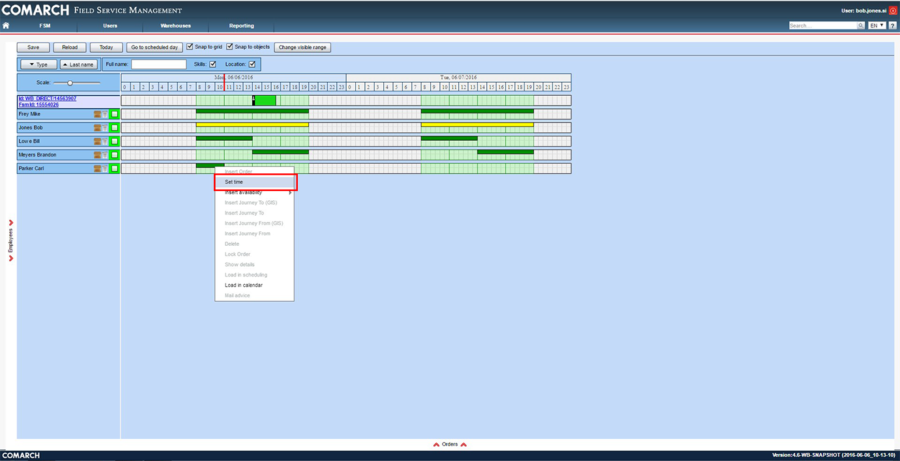This screenshot has width=900, height=461.
Task: Select Insert Order in the context menu
Action: click(254, 172)
